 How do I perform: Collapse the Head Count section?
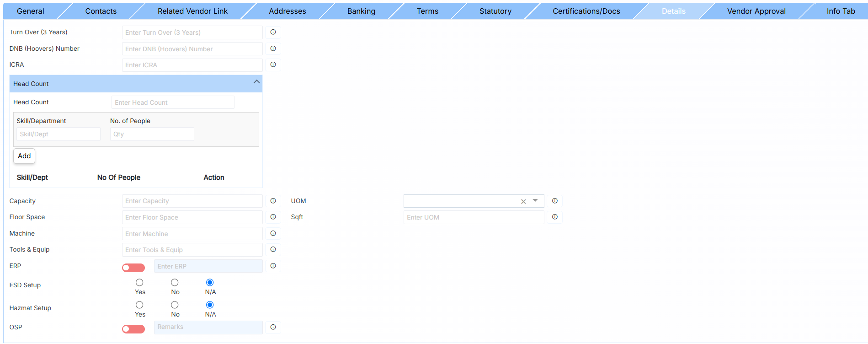[x=256, y=82]
